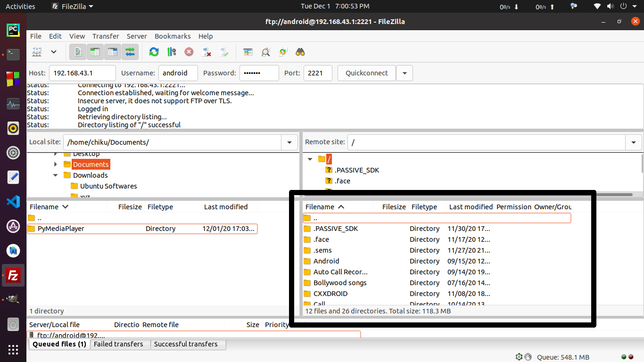The image size is (644, 362).
Task: Open PyCharm from the dock
Action: point(13,30)
